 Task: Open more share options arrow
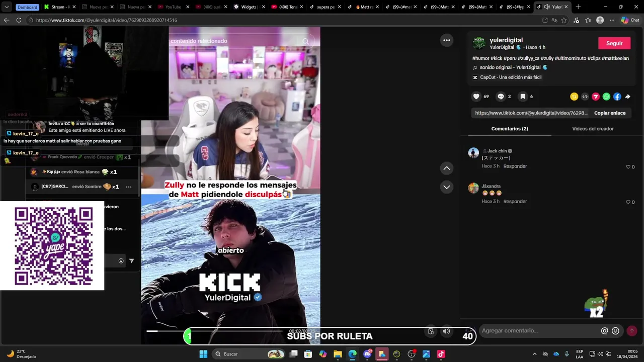pyautogui.click(x=627, y=97)
